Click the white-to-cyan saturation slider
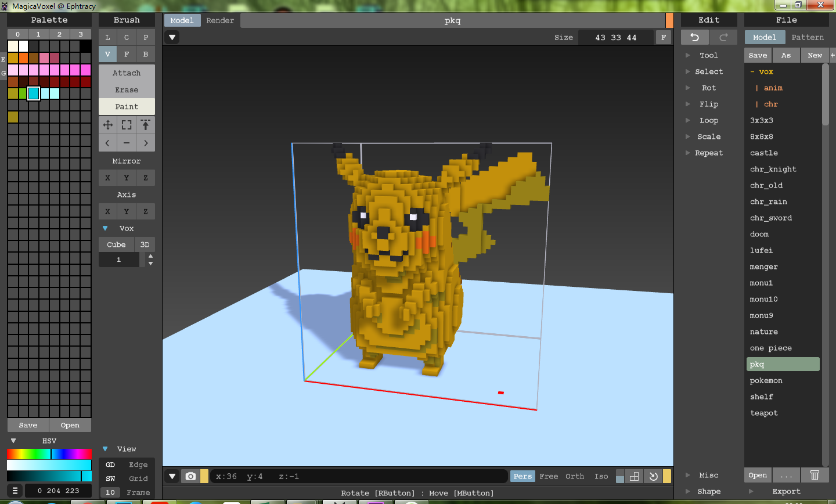Screen dimensions: 836x504 (49, 465)
